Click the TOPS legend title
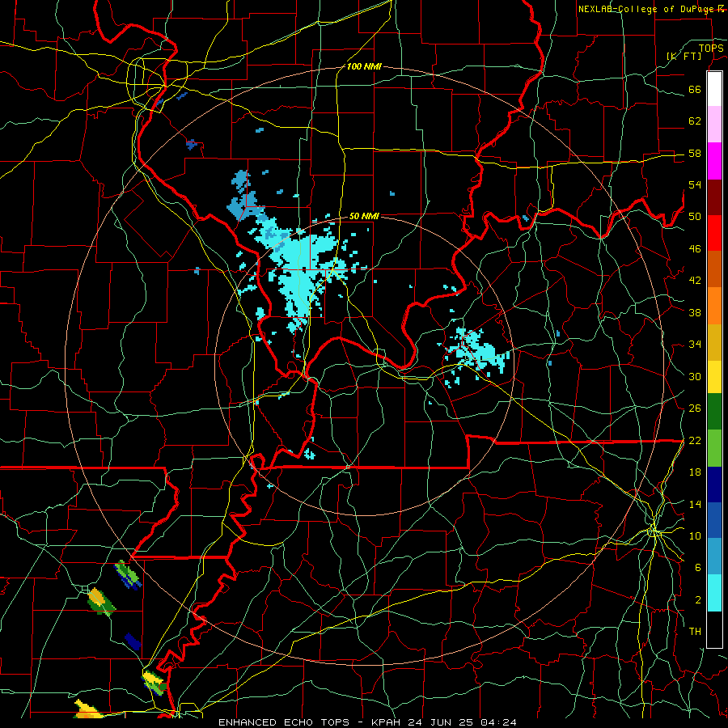 click(x=711, y=48)
